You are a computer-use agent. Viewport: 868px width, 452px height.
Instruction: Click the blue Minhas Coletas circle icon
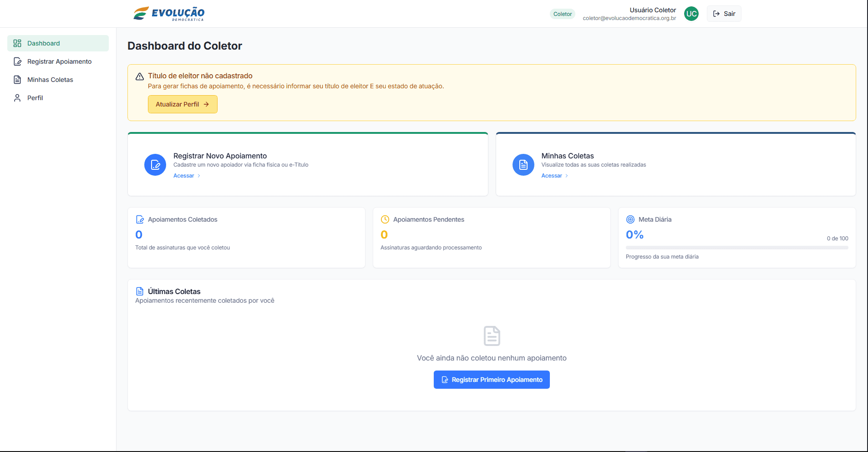coord(523,165)
